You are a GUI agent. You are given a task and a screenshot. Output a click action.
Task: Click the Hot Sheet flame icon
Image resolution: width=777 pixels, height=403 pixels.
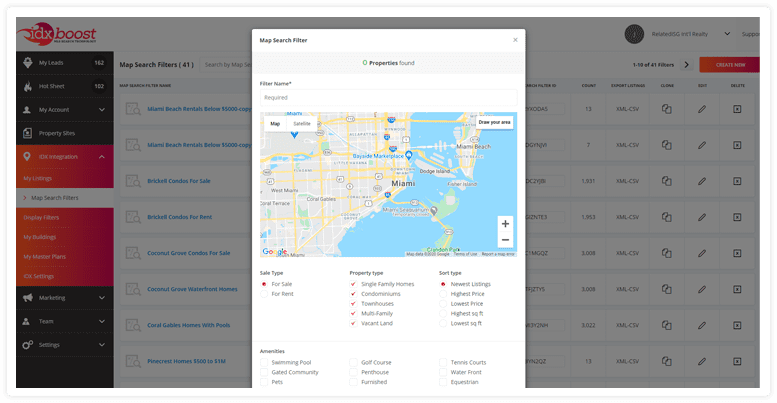[x=28, y=86]
